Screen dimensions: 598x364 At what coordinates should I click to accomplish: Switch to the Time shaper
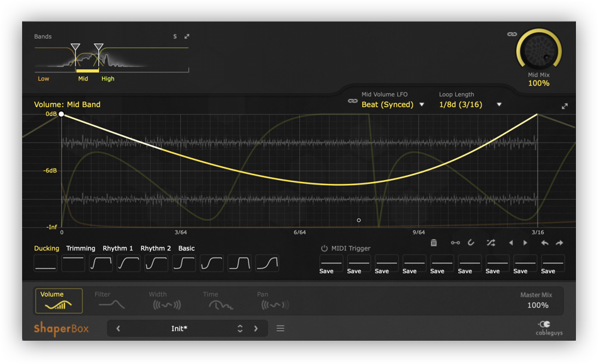click(x=221, y=301)
